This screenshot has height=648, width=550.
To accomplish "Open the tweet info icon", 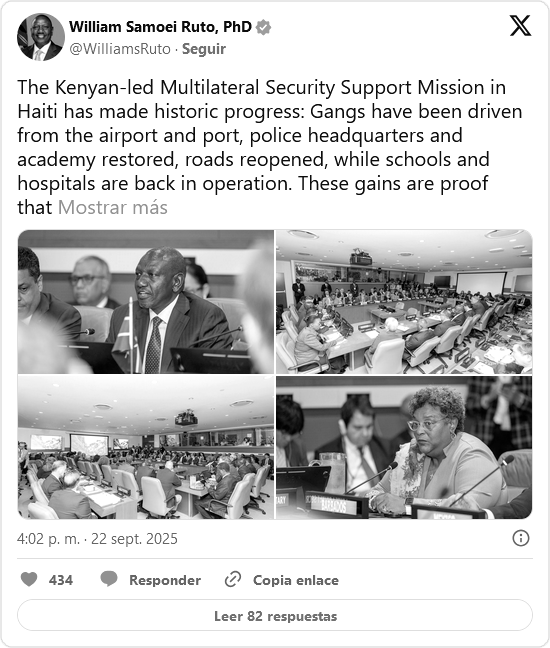I will 521,538.
